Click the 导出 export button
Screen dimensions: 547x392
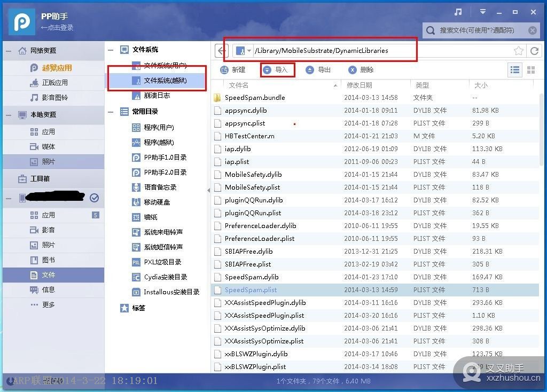(x=318, y=70)
